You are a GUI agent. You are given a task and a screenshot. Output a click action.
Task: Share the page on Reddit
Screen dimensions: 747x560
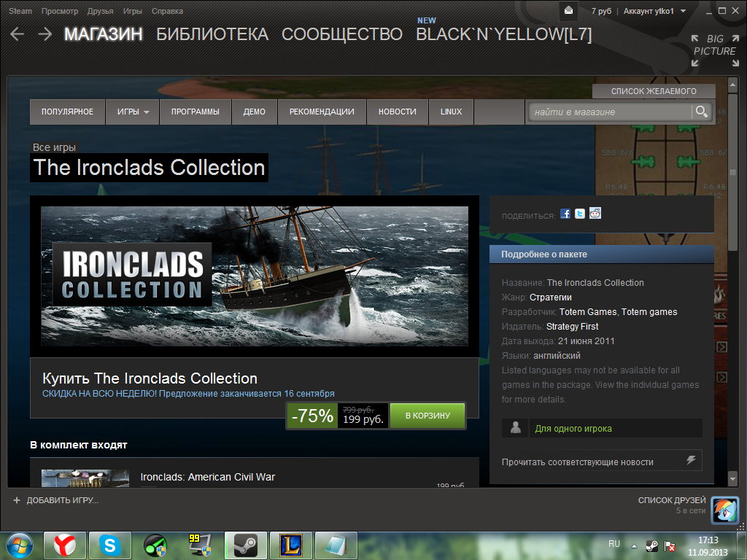[x=595, y=214]
